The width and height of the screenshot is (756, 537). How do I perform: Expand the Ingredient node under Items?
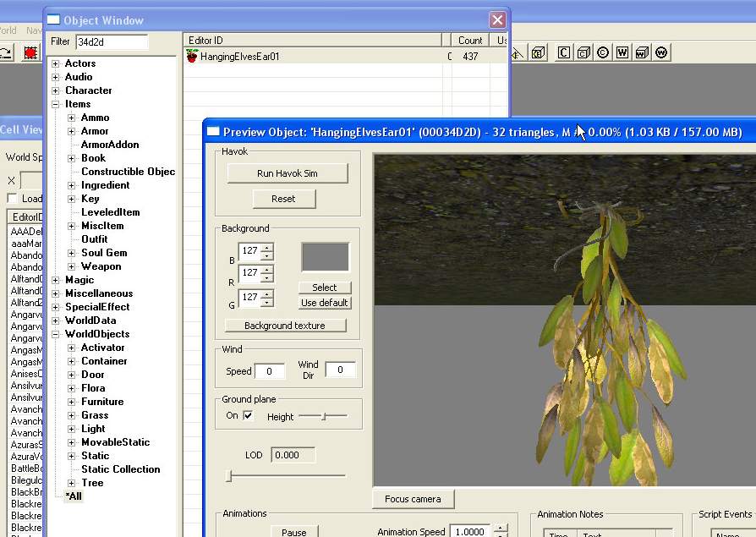click(x=72, y=185)
